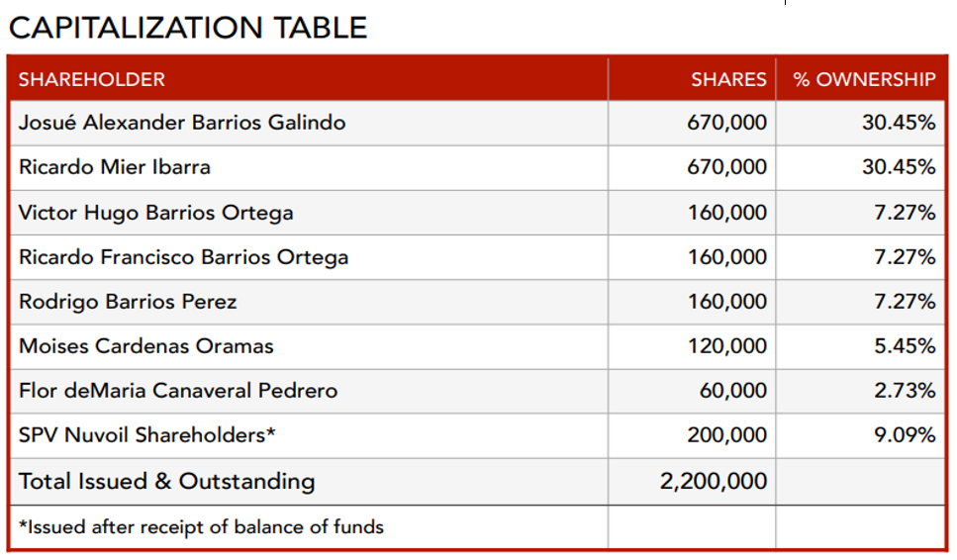Viewport: 957px width, 560px height.
Task: Select the Moises Cardenas Oramas cell
Action: (146, 346)
